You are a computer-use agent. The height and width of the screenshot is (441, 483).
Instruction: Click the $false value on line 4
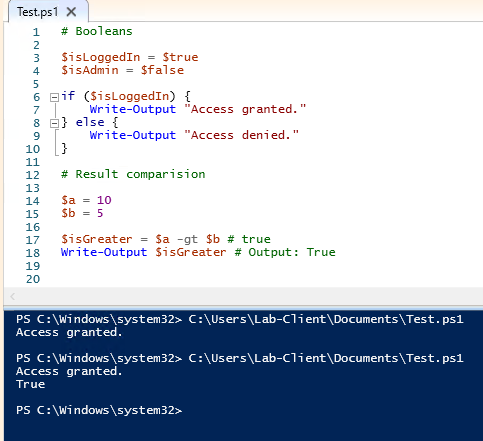[162, 70]
